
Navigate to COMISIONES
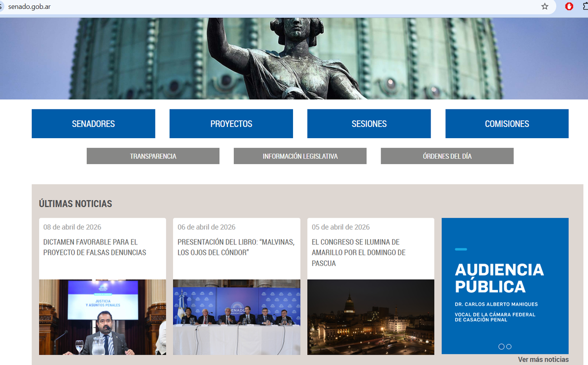(507, 123)
